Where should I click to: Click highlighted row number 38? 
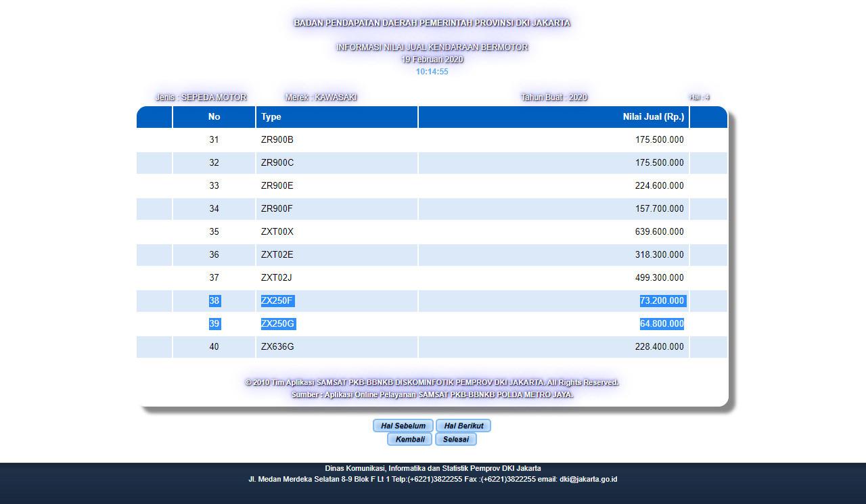214,301
